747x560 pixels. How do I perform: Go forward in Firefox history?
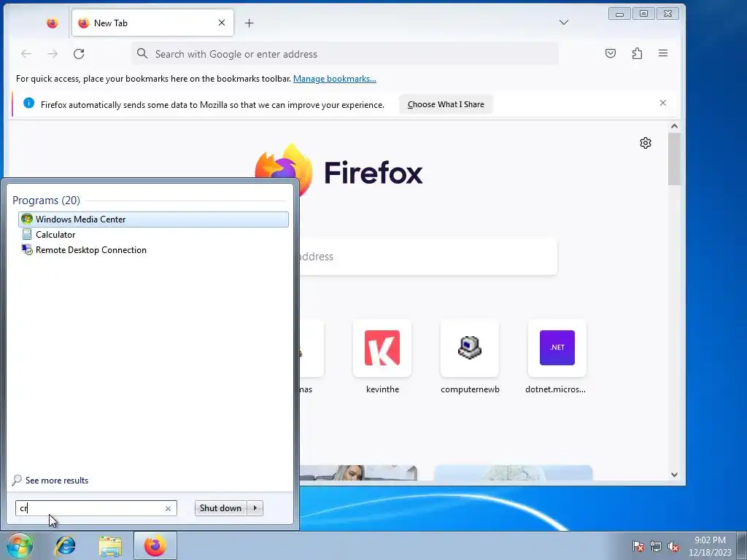pos(53,54)
